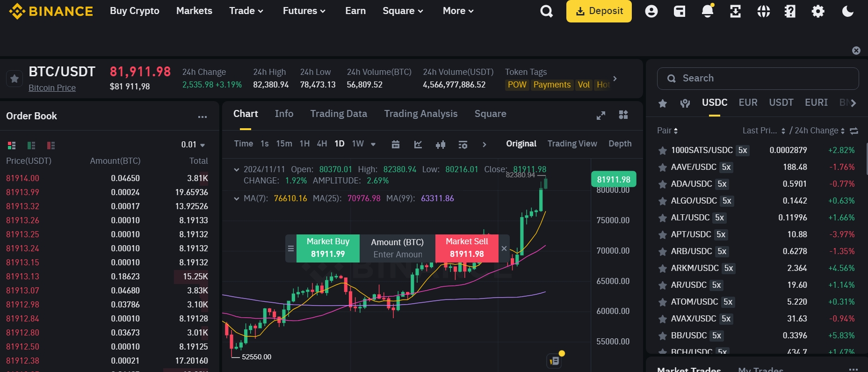This screenshot has height=372, width=868.
Task: Close the banner with the round X
Action: coord(856,51)
